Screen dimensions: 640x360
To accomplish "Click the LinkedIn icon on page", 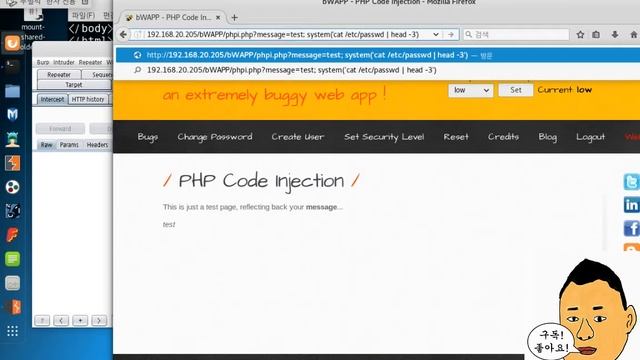I will click(631, 205).
